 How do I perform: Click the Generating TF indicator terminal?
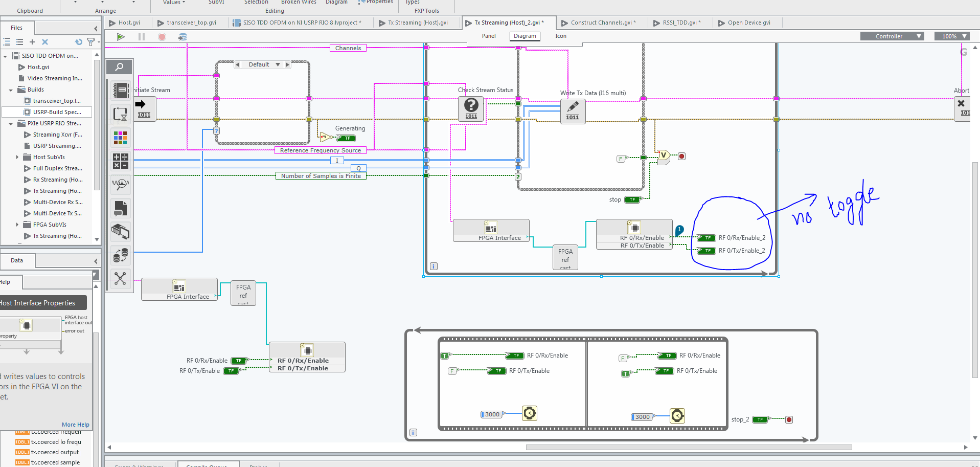(x=346, y=138)
